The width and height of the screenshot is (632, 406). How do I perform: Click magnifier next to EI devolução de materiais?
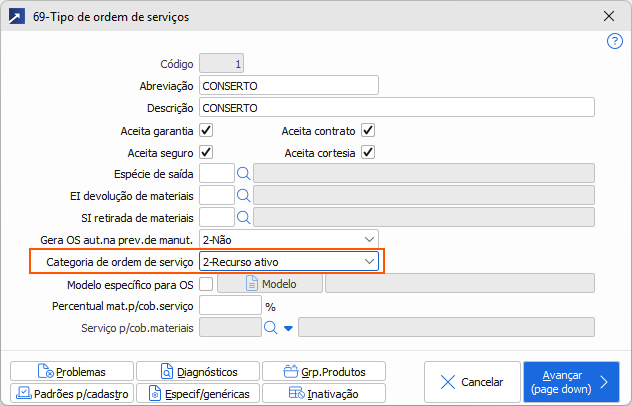243,196
